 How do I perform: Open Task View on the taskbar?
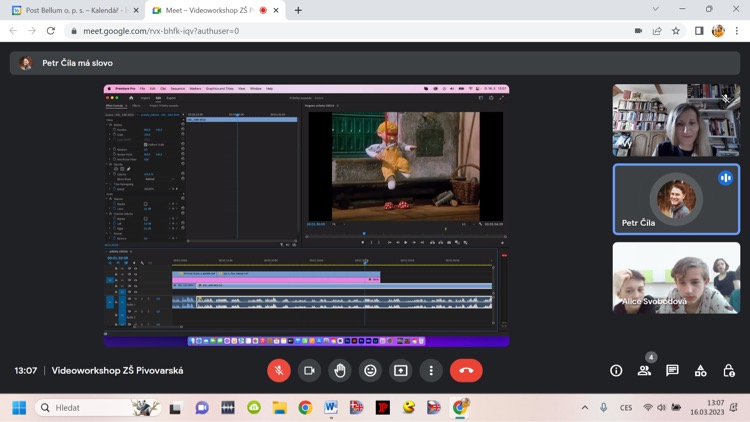coord(176,408)
